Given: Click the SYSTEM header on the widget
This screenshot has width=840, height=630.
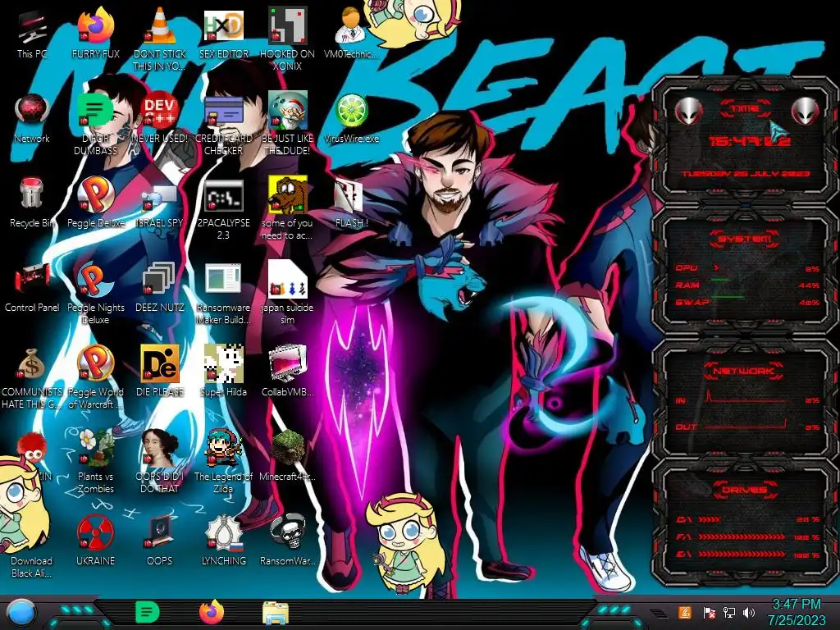Looking at the screenshot, I should click(x=745, y=239).
